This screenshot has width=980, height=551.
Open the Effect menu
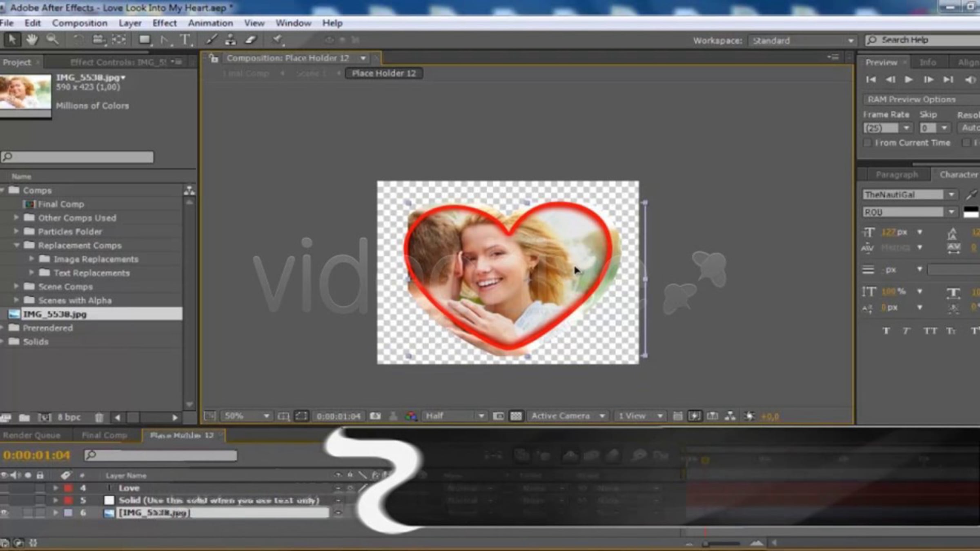point(165,23)
